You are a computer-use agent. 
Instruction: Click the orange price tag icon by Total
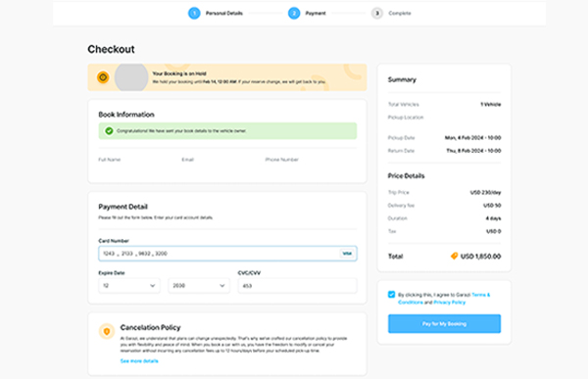[x=454, y=256]
